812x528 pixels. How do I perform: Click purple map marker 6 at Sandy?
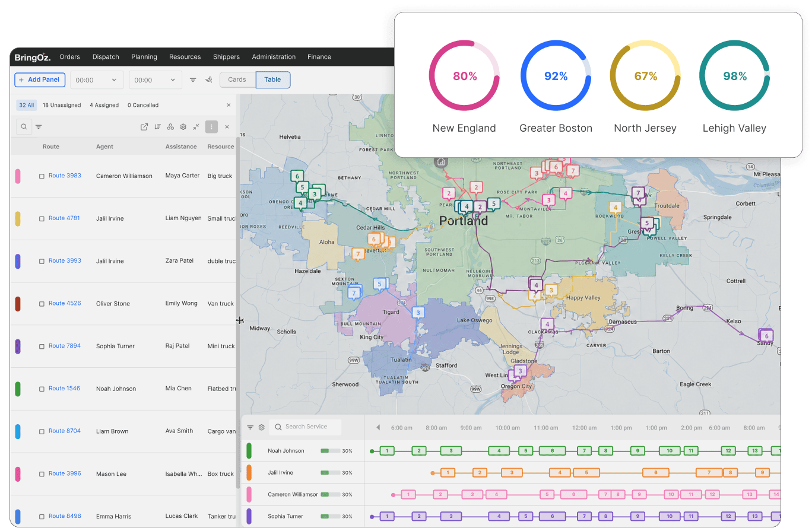pos(766,336)
